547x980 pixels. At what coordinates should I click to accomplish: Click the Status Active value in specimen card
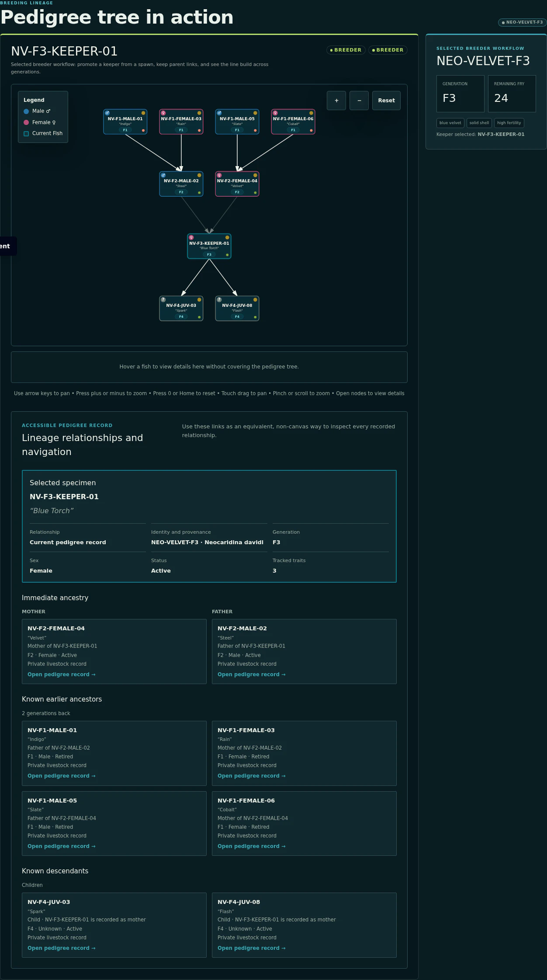pyautogui.click(x=161, y=571)
